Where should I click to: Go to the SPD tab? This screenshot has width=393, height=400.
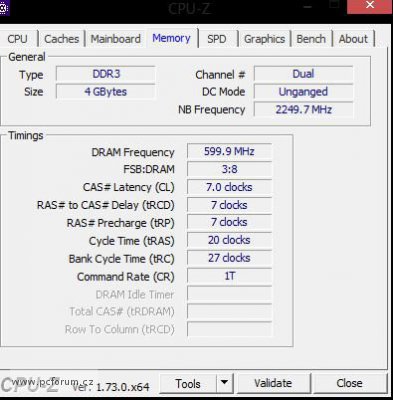pos(217,39)
